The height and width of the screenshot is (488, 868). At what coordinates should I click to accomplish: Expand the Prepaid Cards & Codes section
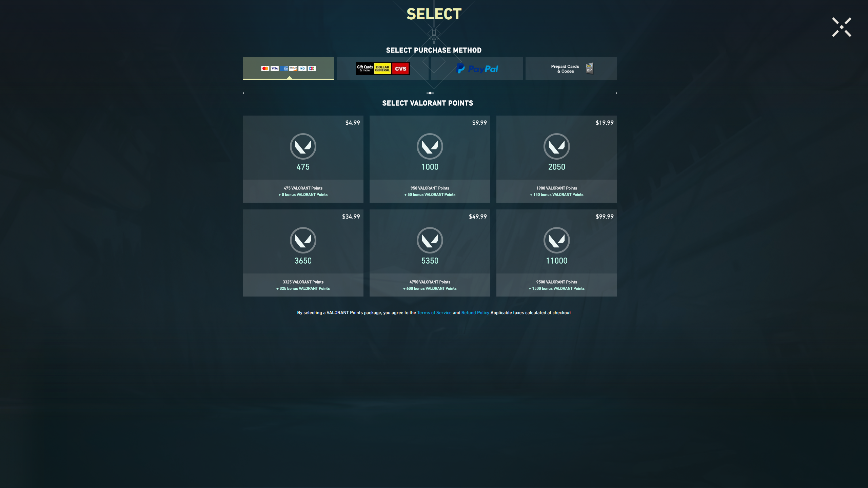571,68
